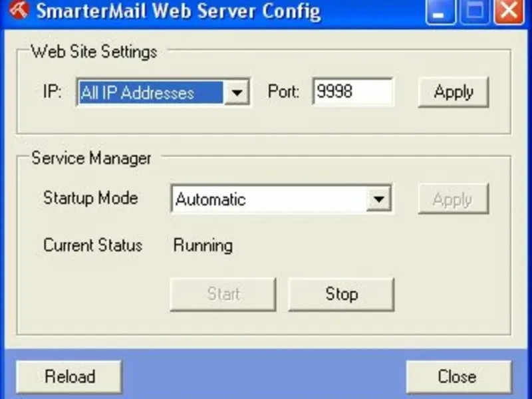Open the IP address dropdown arrow
This screenshot has width=532, height=399.
click(237, 92)
